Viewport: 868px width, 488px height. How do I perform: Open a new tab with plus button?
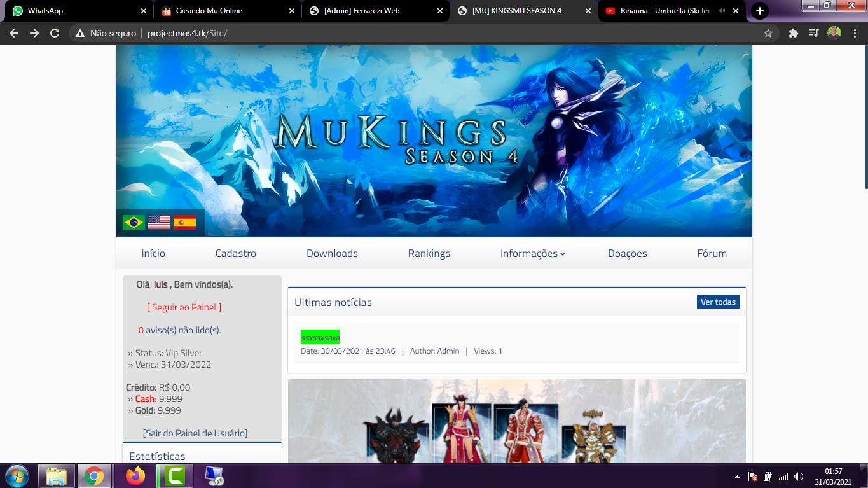pos(760,11)
